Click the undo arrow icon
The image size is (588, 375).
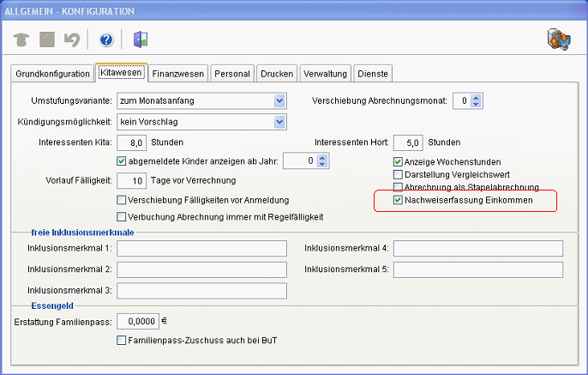pyautogui.click(x=73, y=39)
